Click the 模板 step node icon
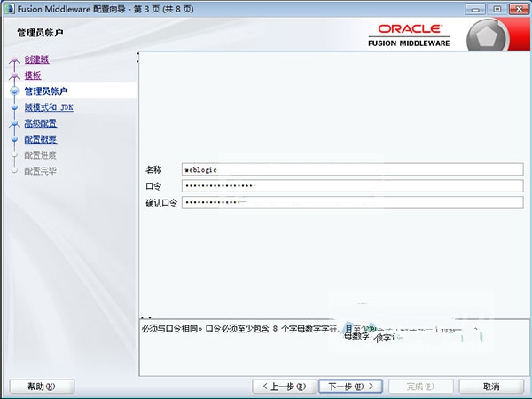Viewport: 532px width, 399px height. (14, 76)
